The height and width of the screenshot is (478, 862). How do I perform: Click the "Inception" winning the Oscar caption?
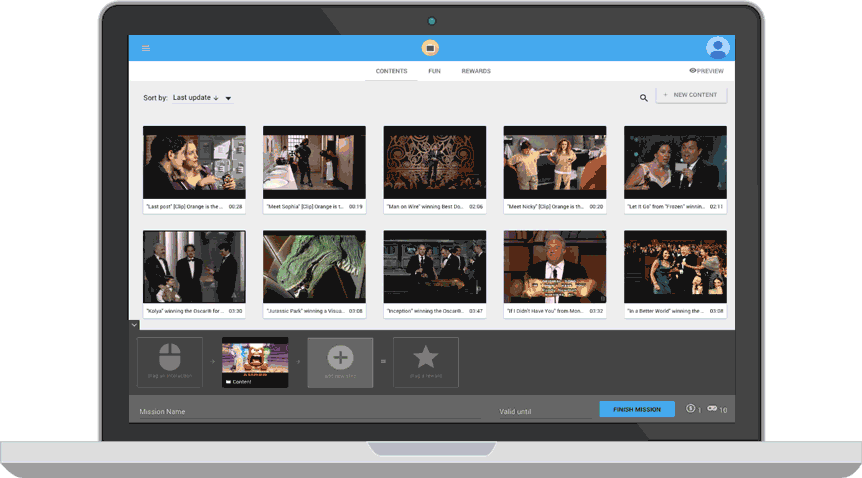pos(426,311)
